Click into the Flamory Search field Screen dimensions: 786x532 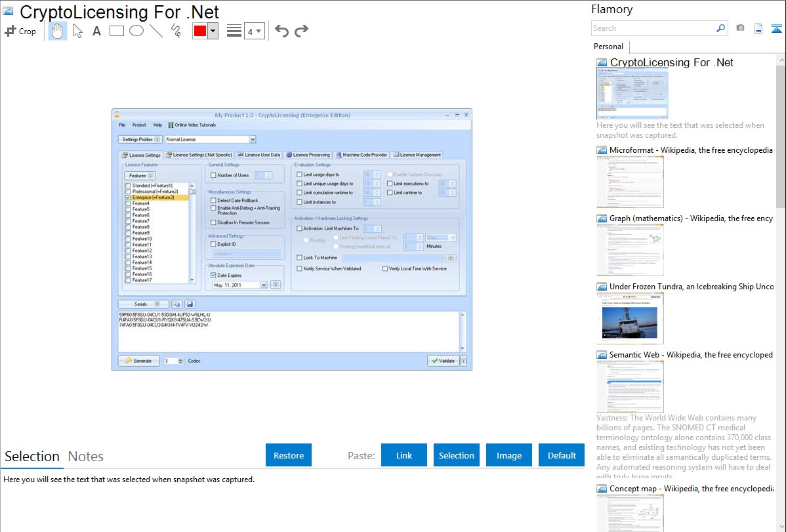(x=653, y=28)
